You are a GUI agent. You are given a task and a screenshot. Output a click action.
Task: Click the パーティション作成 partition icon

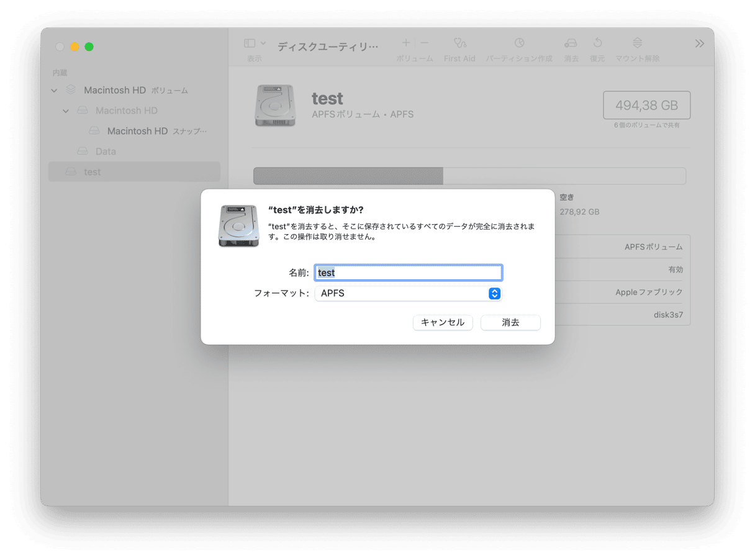[x=519, y=43]
